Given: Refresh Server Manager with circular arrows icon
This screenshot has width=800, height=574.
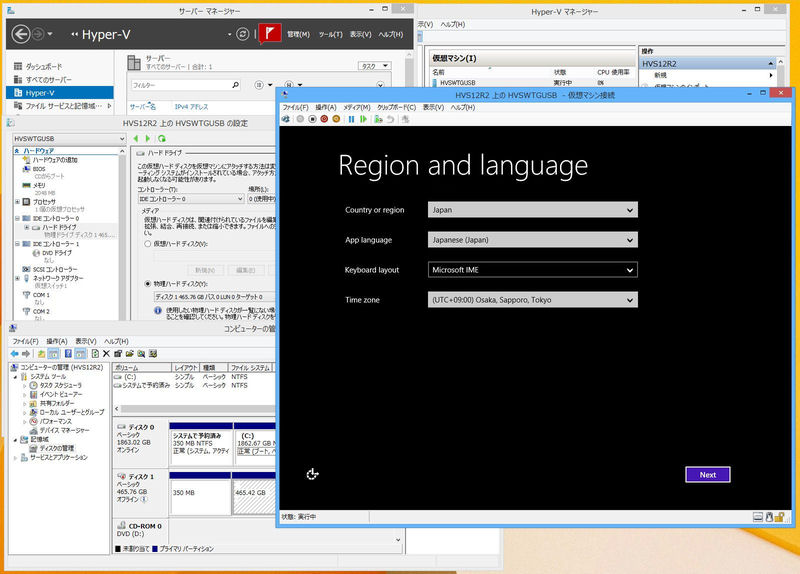Looking at the screenshot, I should pos(243,34).
